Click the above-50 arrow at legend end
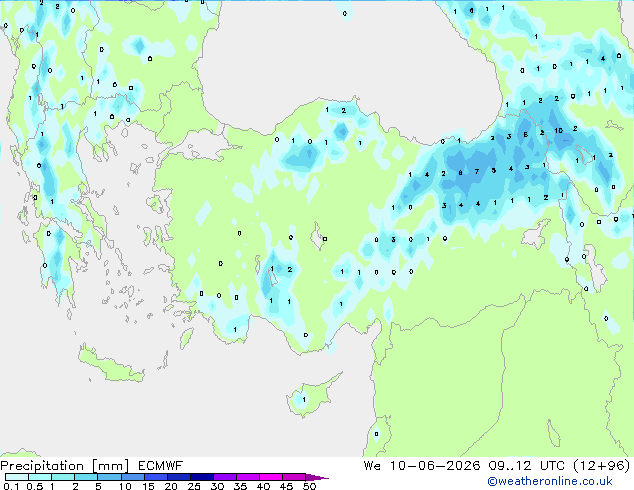 click(x=317, y=477)
